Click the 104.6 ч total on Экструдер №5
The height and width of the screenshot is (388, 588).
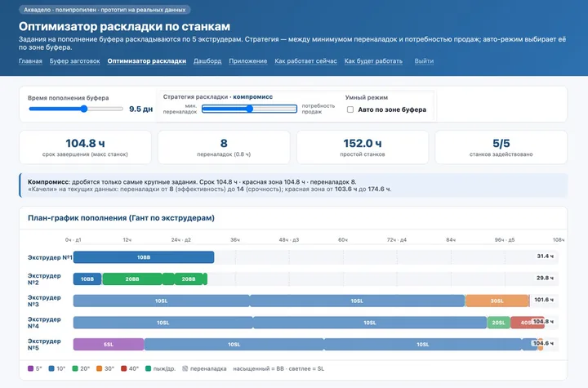click(x=543, y=343)
